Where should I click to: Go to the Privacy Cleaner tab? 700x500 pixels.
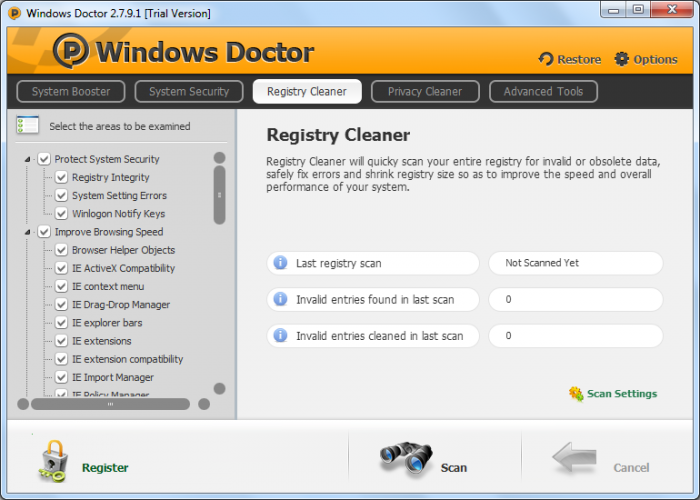[425, 92]
